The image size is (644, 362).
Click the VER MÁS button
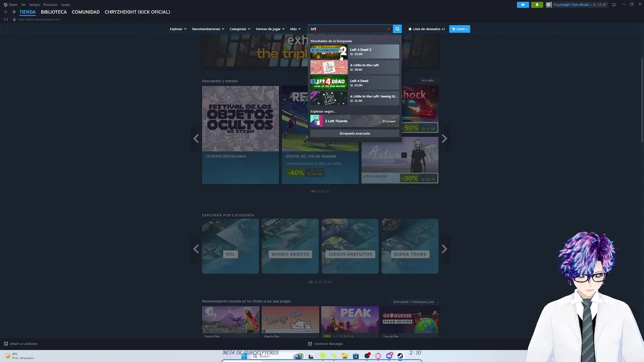(x=427, y=80)
